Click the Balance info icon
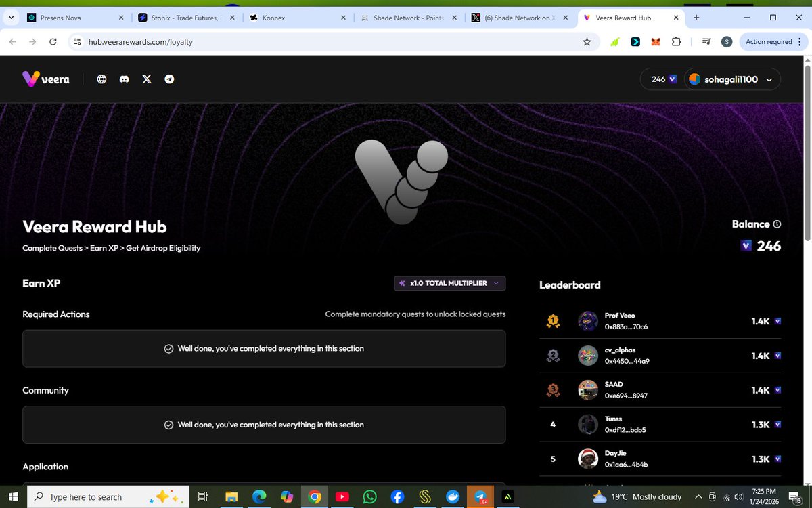812x508 pixels. tap(777, 224)
